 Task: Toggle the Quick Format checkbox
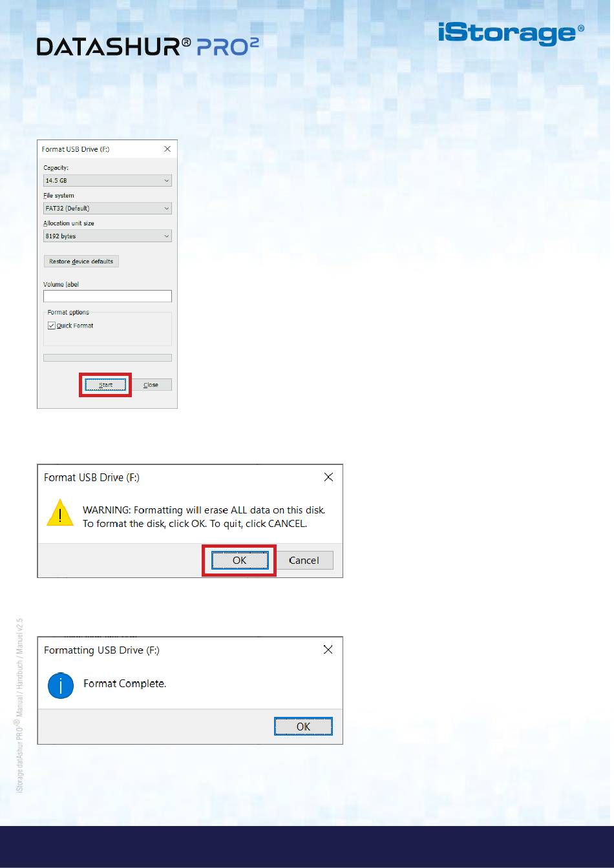point(52,325)
